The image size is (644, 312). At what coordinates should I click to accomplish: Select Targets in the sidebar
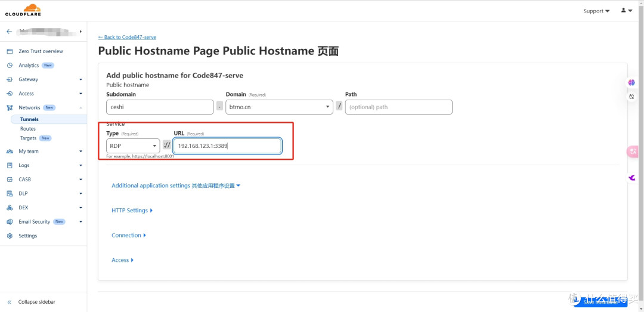coord(29,138)
